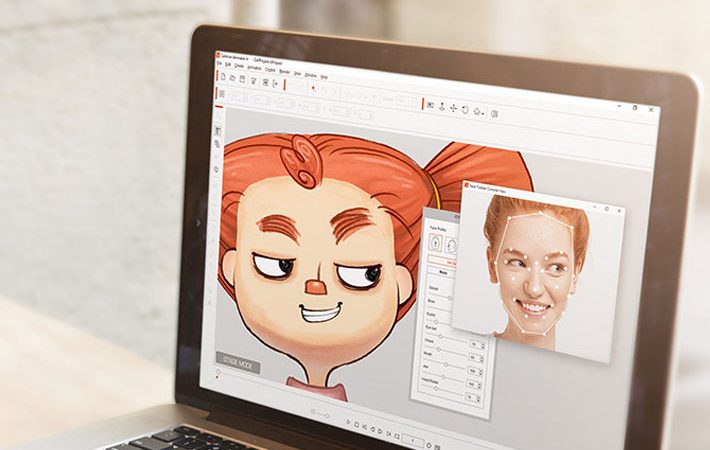Click the Import toolbar icon
This screenshot has width=710, height=450.
265,82
